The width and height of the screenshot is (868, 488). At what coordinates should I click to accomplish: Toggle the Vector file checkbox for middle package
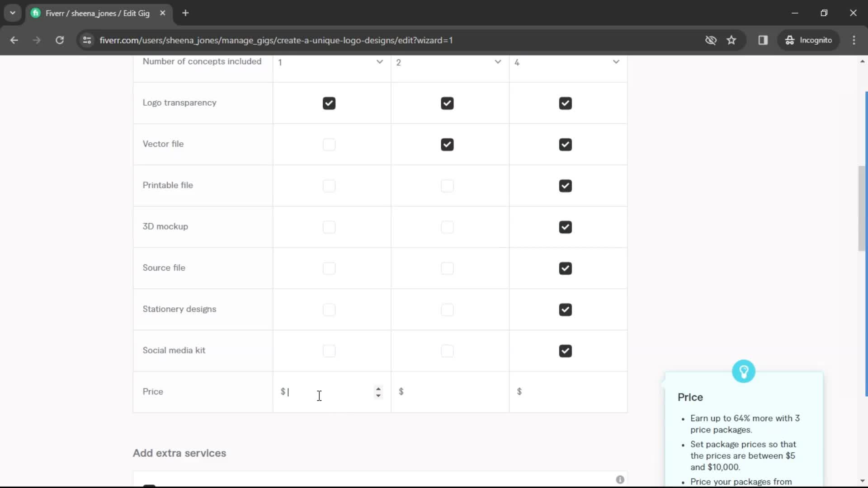click(448, 144)
